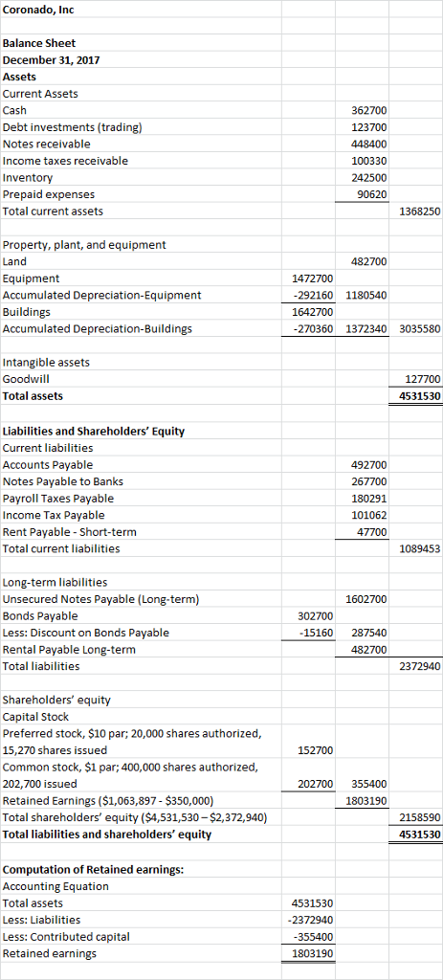
Task: Select the 'Less: Liabilities' value -2372940
Action: point(310,920)
